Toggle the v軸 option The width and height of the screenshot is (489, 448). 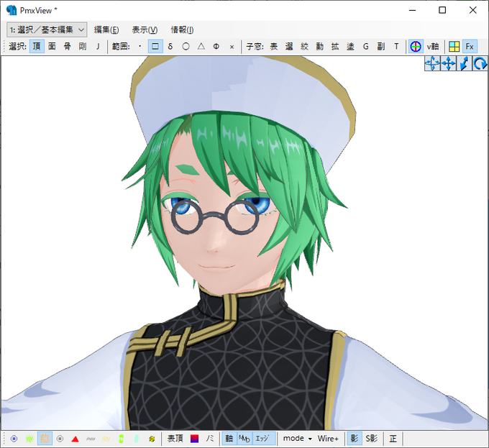click(433, 47)
